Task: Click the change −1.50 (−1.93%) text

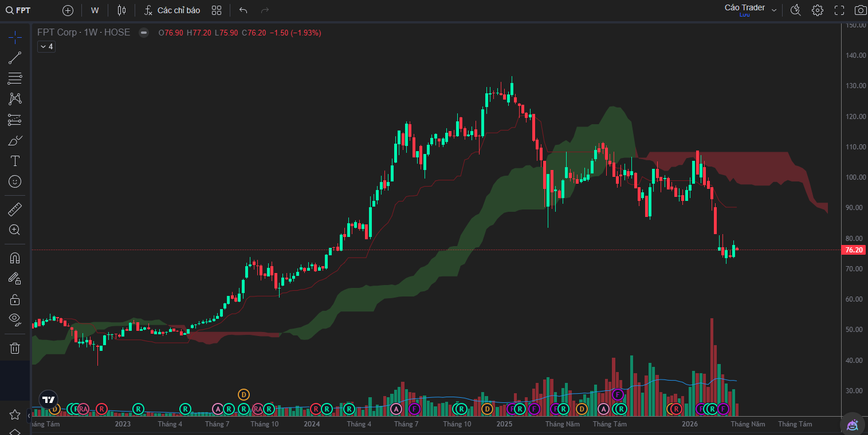Action: 296,33
